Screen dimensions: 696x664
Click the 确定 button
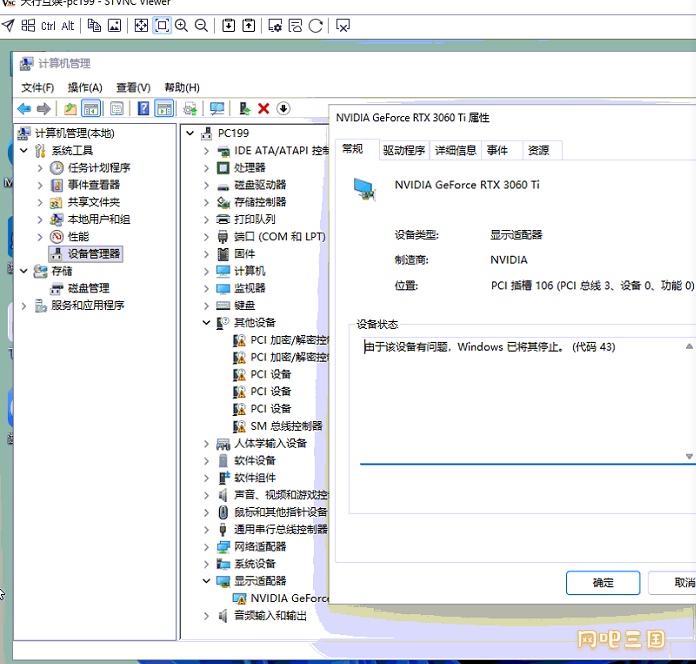(603, 582)
